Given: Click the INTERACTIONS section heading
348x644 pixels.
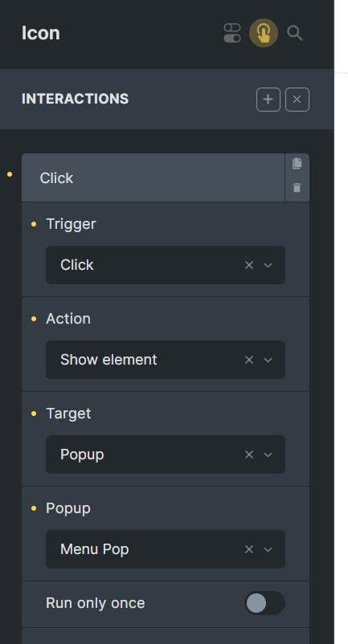Looking at the screenshot, I should pyautogui.click(x=76, y=99).
